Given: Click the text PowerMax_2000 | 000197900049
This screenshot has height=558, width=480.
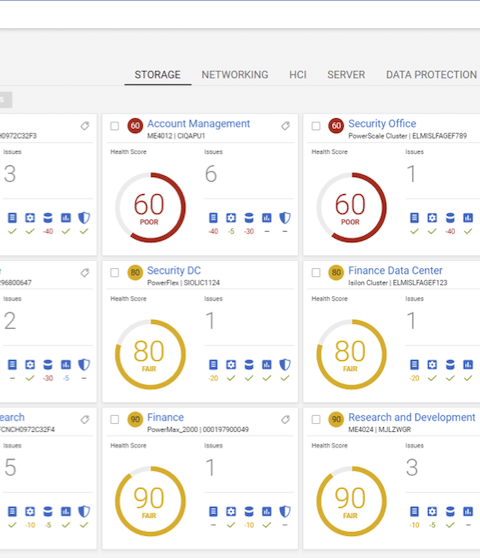Looking at the screenshot, I should tap(198, 430).
